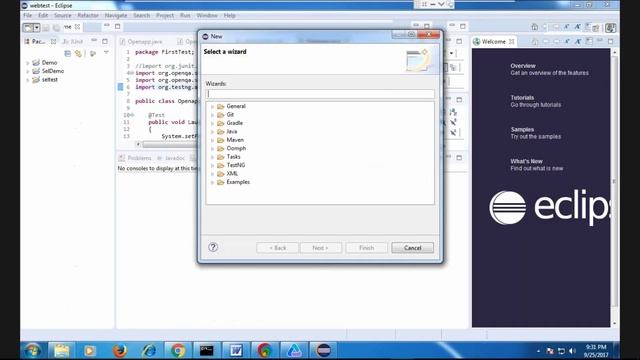Open the Navigate menu

pos(116,16)
